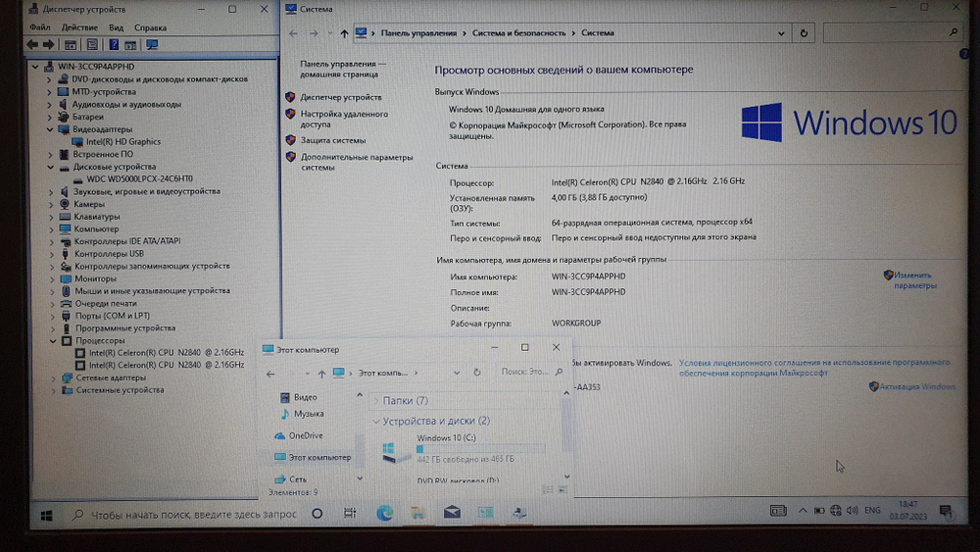Click Диспетчер устройств link in System sidebar
Viewport: 980px width, 552px height.
point(341,97)
